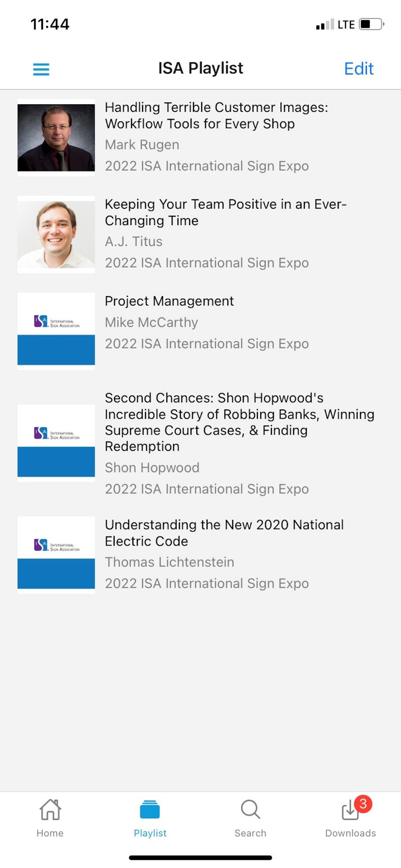Viewport: 401px width, 868px height.
Task: Tap the red downloads badge showing 3
Action: [363, 803]
